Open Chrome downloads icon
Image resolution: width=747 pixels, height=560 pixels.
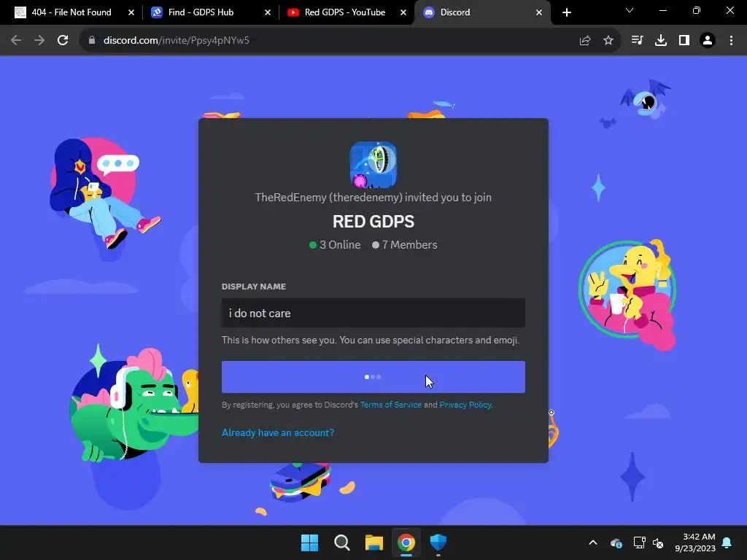[x=661, y=40]
